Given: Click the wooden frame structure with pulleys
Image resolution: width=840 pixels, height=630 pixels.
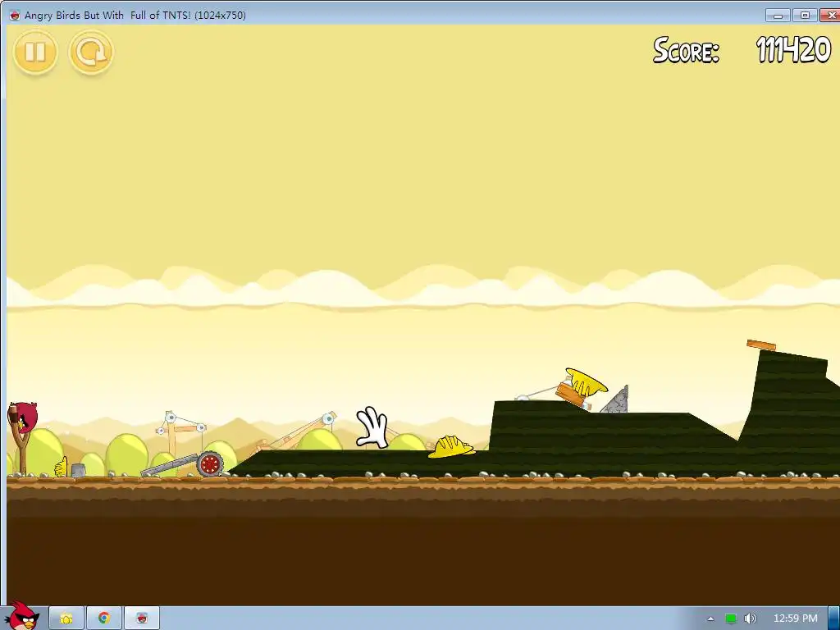Looking at the screenshot, I should click(180, 433).
